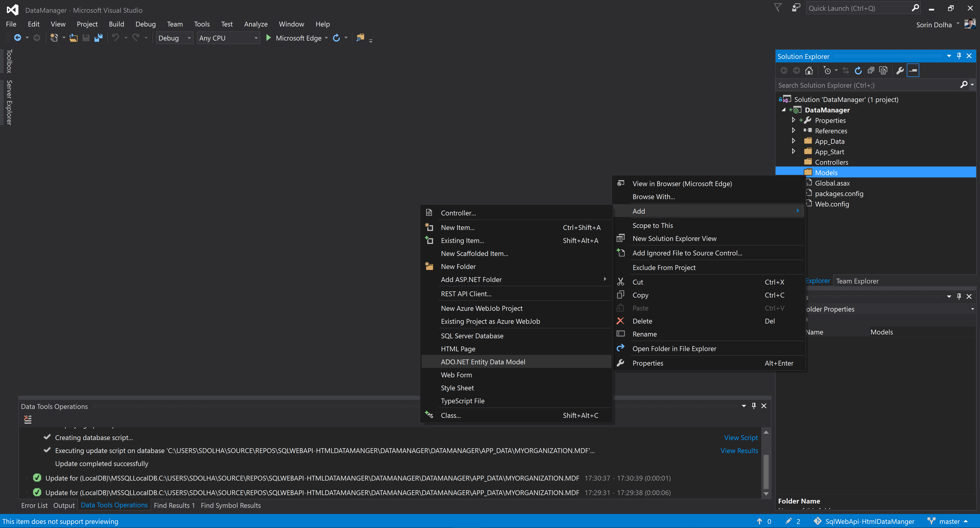Pin the Solution Explorer panel
Viewport: 980px width, 528px height.
[959, 56]
